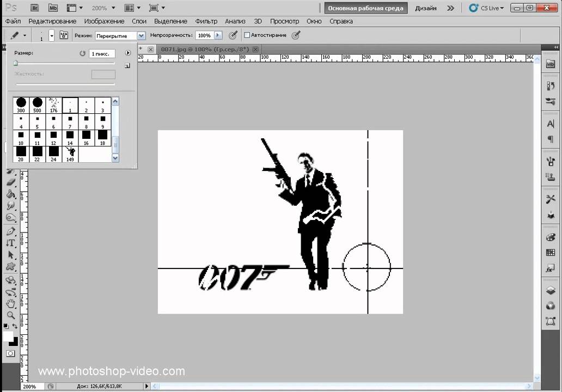Swap foreground and background colors
This screenshot has width=562, height=392.
(x=14, y=327)
